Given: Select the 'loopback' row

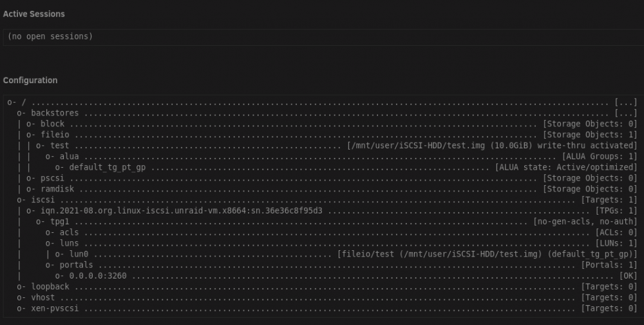Looking at the screenshot, I should [x=327, y=287].
